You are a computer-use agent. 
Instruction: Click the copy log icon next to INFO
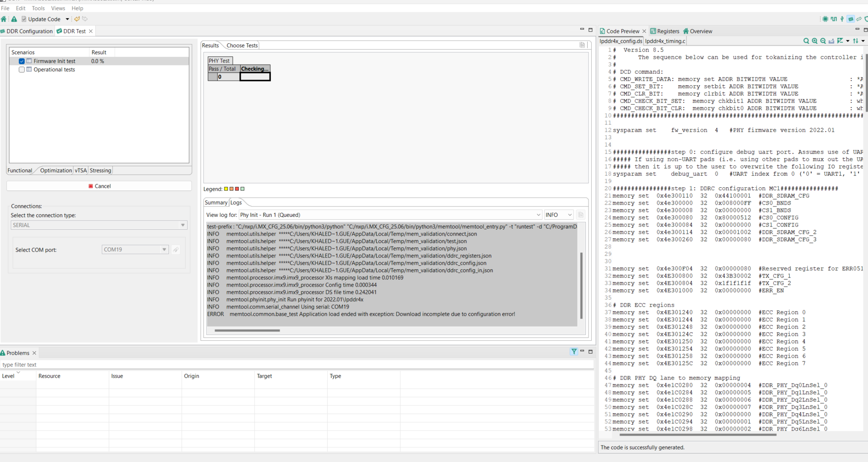coord(581,215)
